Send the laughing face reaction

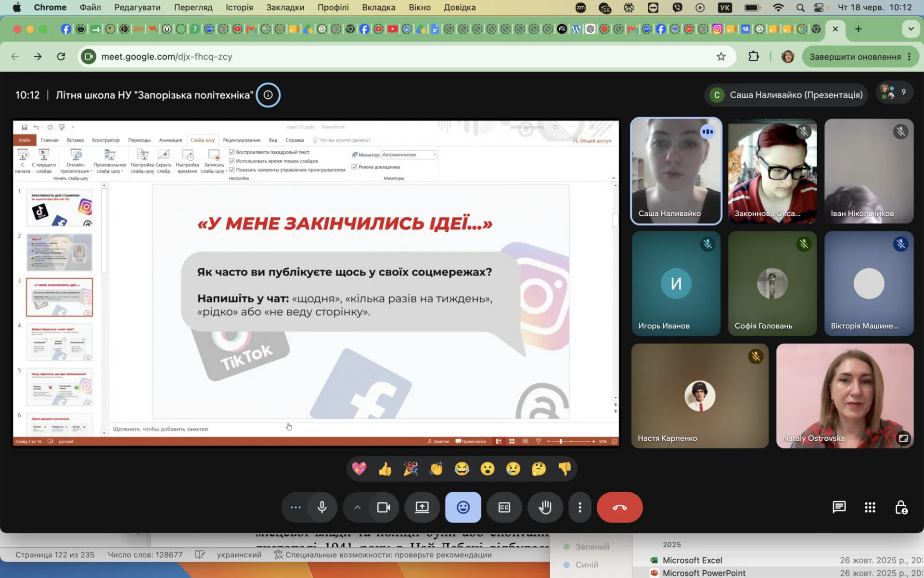tap(462, 469)
